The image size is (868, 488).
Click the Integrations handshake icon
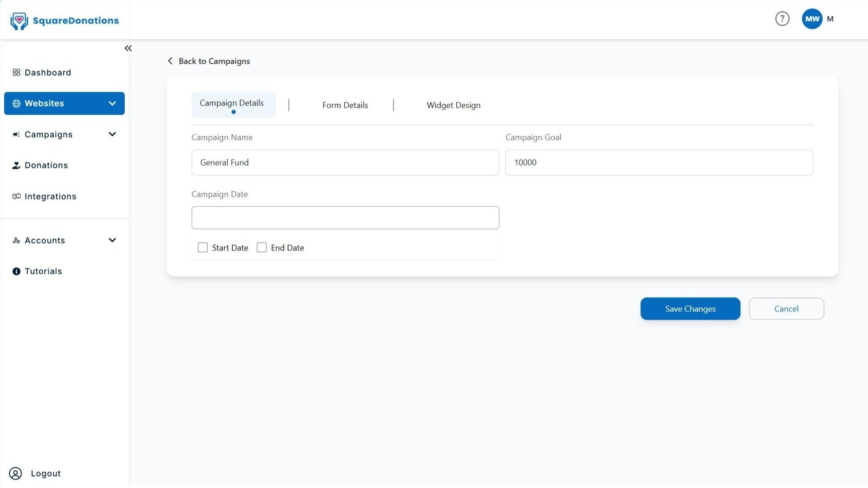click(17, 196)
